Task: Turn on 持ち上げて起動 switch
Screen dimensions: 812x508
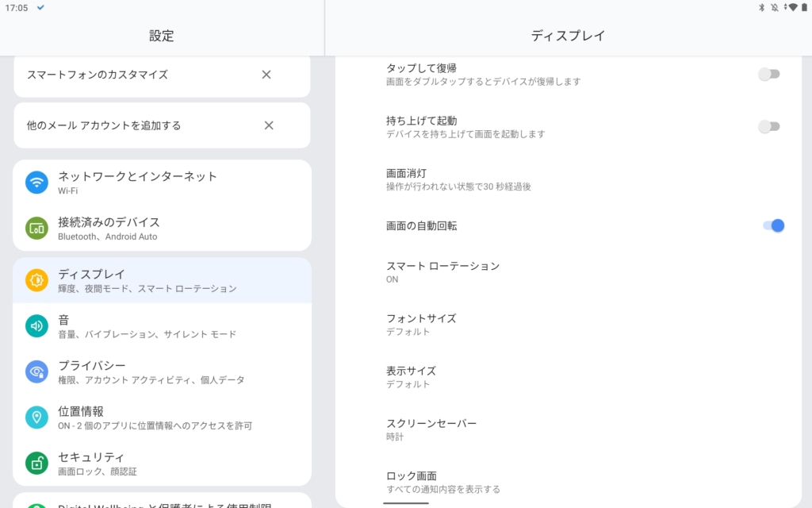Action: click(768, 126)
